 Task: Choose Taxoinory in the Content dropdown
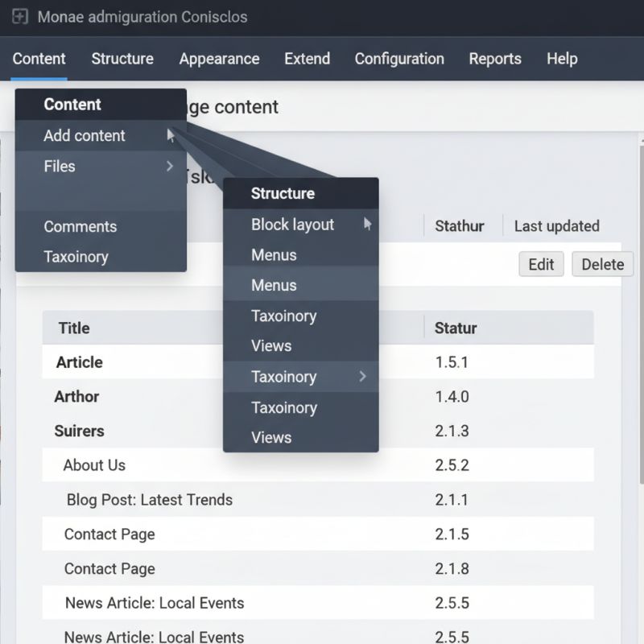[101, 257]
